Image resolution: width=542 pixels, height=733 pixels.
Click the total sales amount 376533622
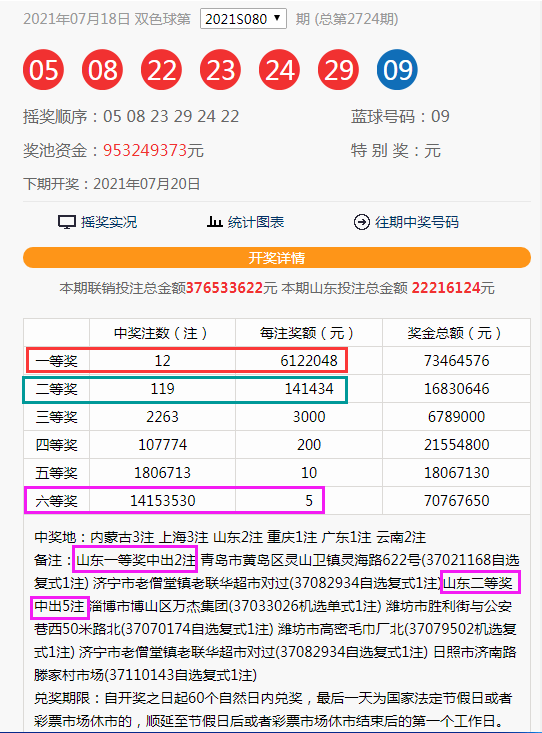pos(224,288)
